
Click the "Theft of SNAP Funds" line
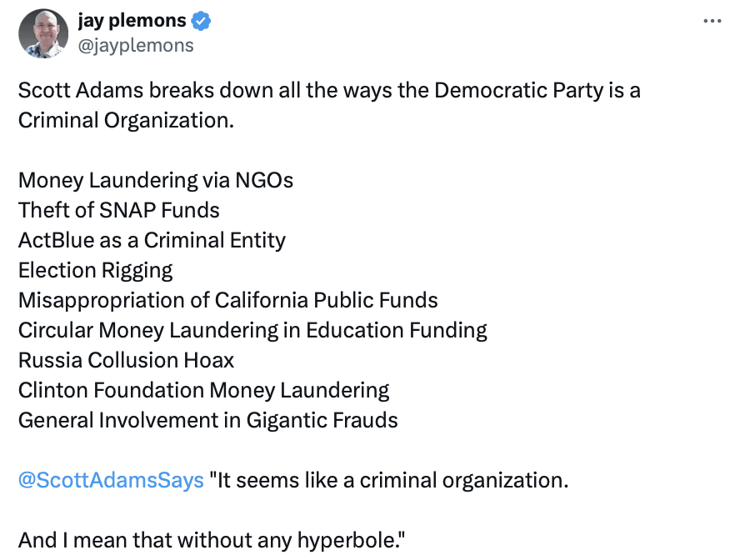pos(119,210)
